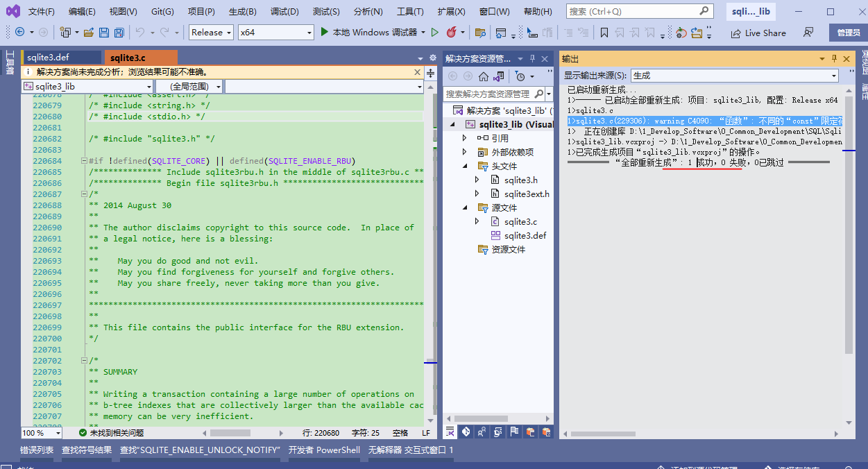Click the 管理员 button at top right

coord(848,33)
